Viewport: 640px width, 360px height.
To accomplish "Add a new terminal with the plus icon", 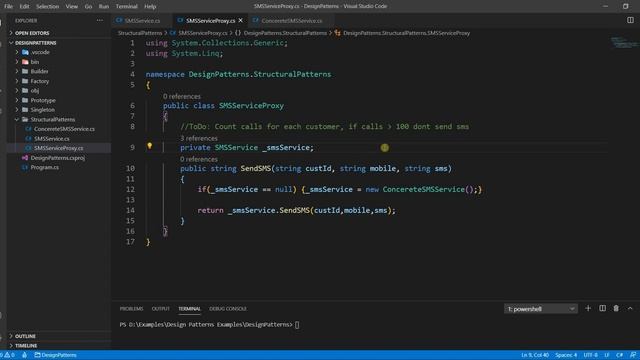I will (x=588, y=309).
